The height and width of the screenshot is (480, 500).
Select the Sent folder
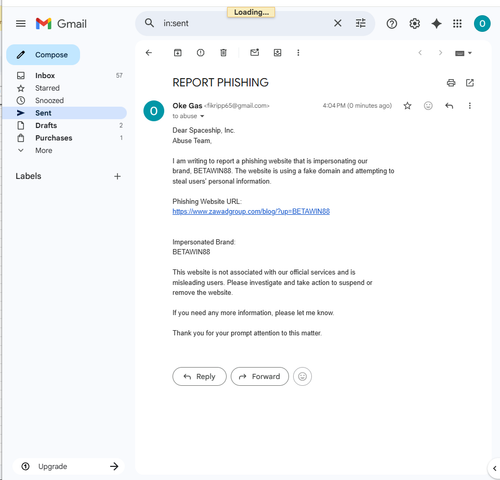tap(65, 113)
